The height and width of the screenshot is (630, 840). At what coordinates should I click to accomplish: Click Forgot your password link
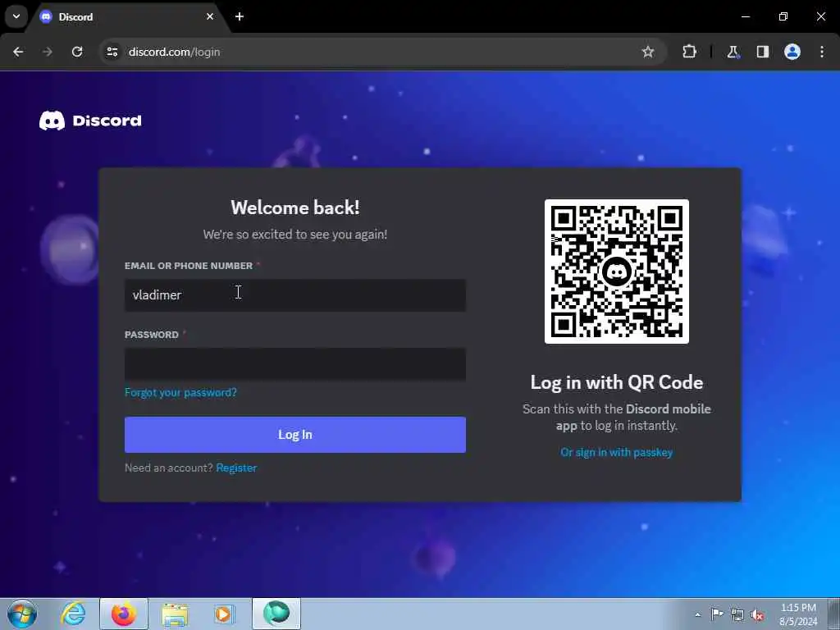coord(180,393)
